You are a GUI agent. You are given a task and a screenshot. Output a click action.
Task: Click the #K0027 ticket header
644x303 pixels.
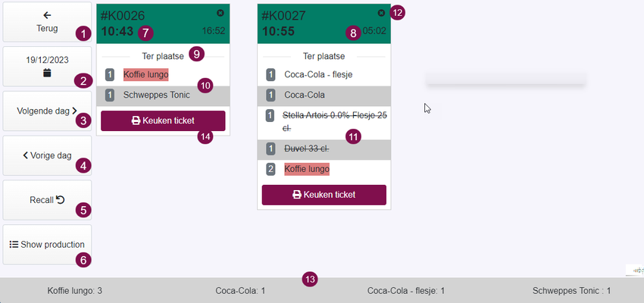[324, 23]
